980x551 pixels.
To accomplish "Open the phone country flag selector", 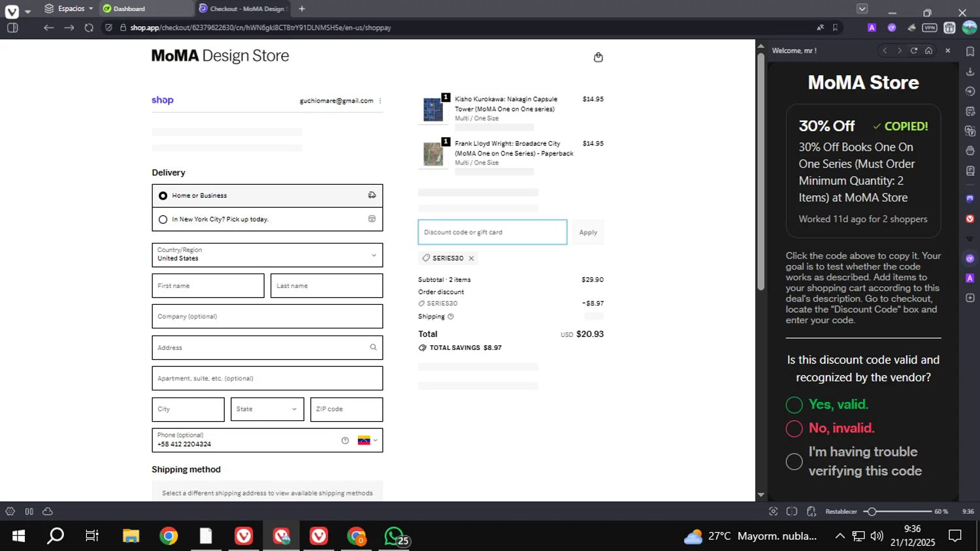I will click(367, 441).
